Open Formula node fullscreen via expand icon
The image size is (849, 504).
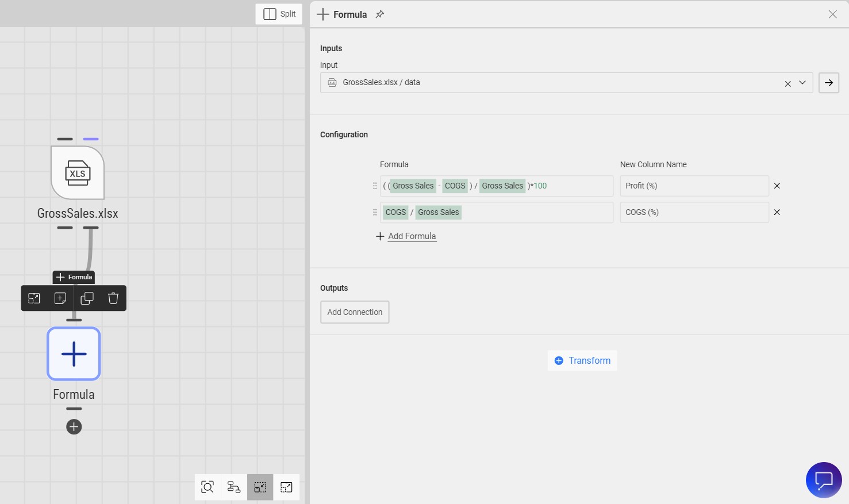pyautogui.click(x=34, y=298)
